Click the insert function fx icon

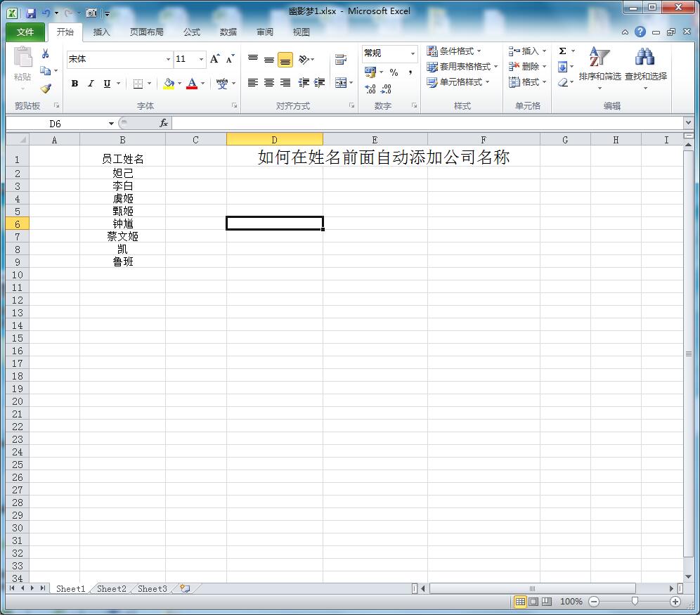coord(164,123)
